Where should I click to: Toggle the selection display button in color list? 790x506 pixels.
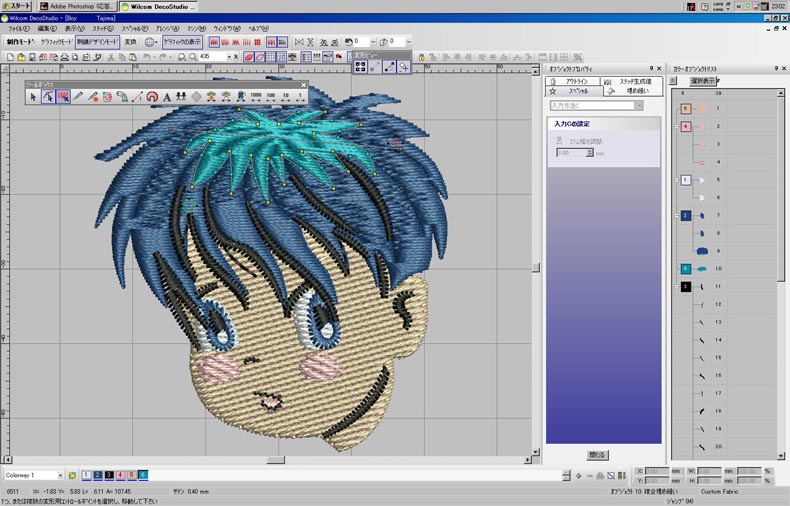click(703, 81)
